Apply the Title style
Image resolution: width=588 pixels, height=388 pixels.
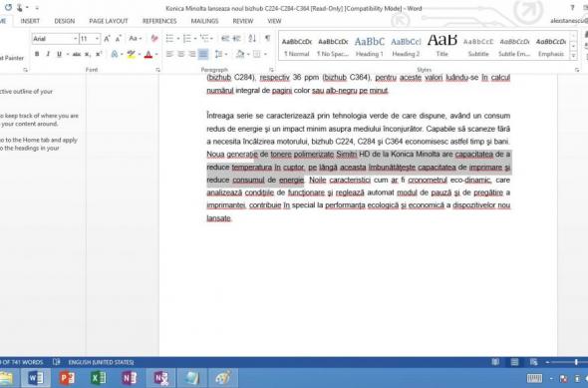click(442, 46)
